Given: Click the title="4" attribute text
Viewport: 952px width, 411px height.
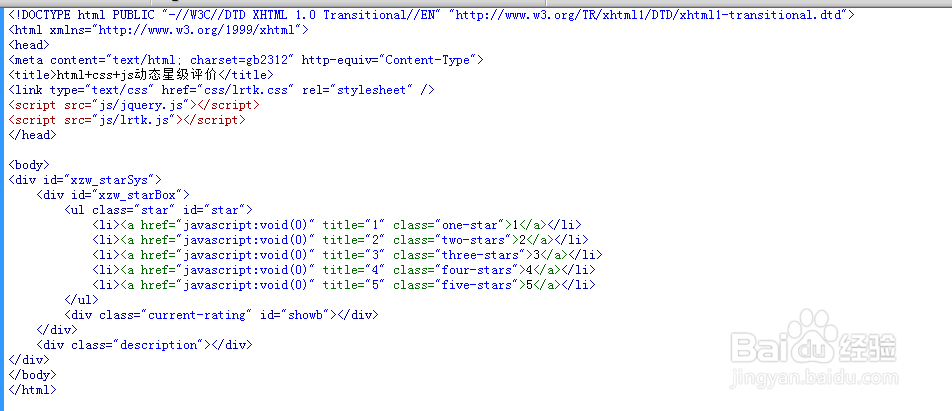Looking at the screenshot, I should [x=354, y=270].
